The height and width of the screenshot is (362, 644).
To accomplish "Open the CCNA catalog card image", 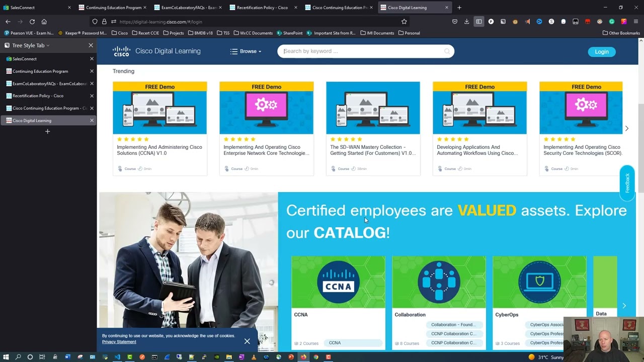I will [x=339, y=282].
